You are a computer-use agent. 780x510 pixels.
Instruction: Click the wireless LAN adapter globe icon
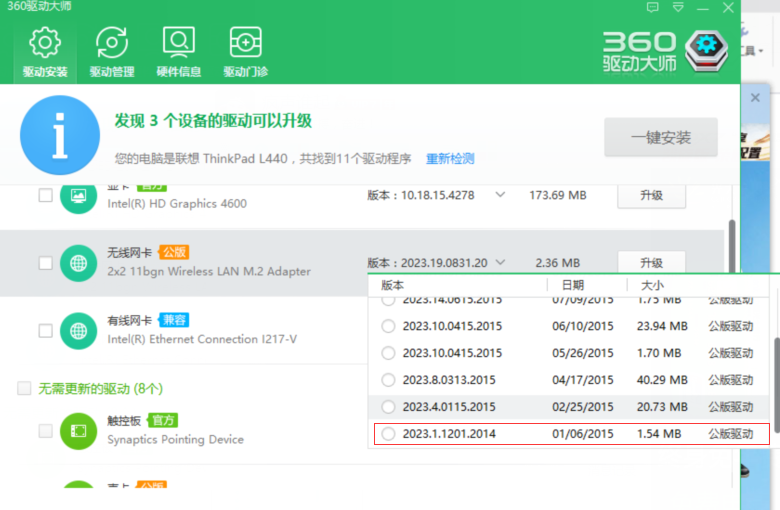click(x=78, y=263)
